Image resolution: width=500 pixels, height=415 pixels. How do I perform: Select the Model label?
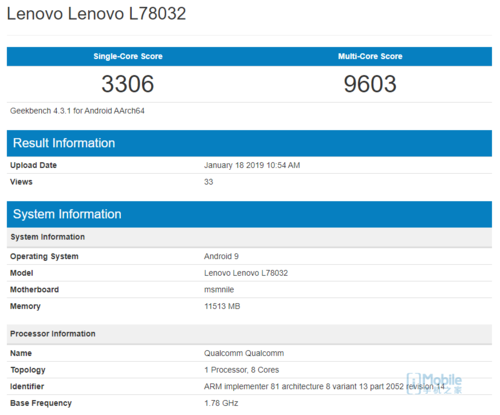click(22, 273)
